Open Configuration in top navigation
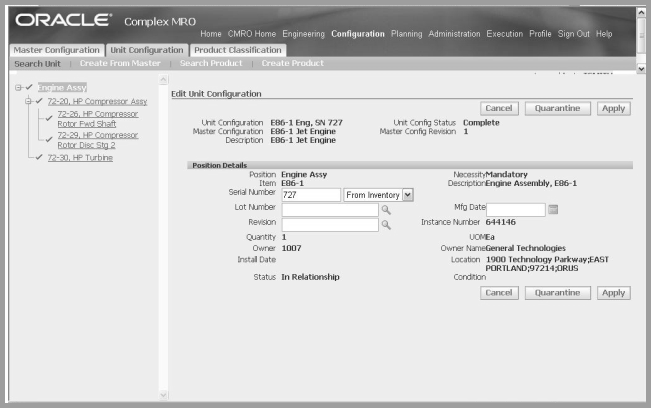 coord(358,34)
